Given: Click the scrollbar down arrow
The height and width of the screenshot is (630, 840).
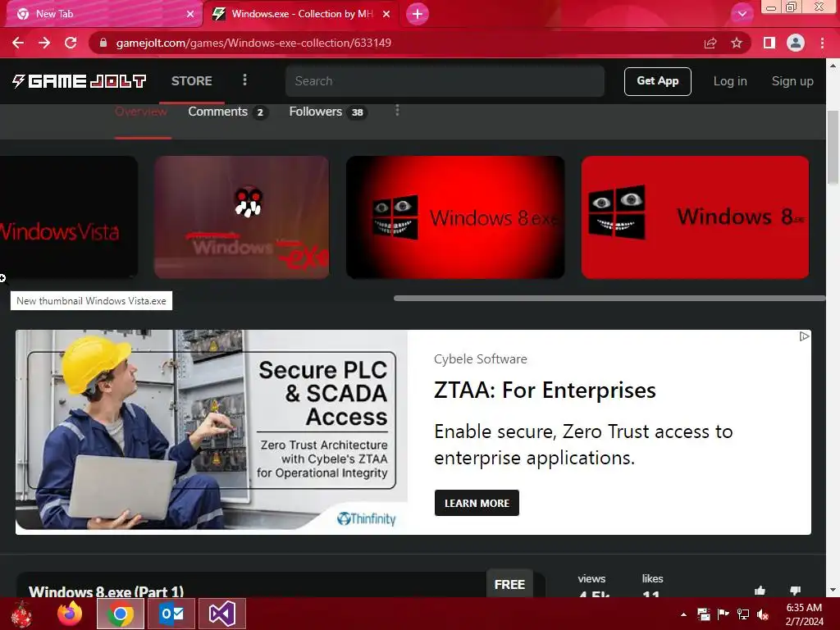Looking at the screenshot, I should 833,590.
